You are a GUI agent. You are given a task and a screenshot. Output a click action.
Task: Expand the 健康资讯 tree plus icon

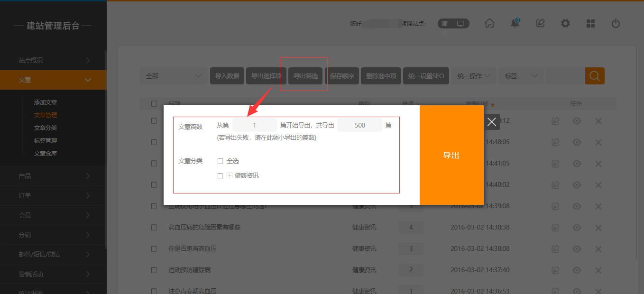pos(230,175)
